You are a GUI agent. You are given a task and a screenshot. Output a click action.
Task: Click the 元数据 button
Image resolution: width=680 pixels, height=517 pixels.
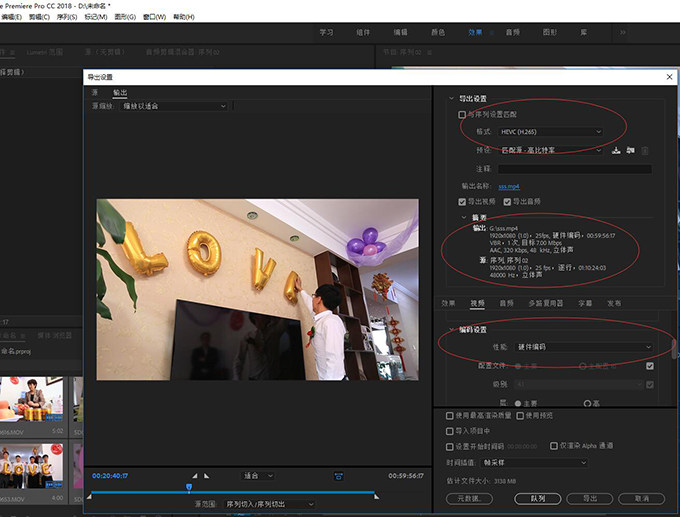click(469, 499)
